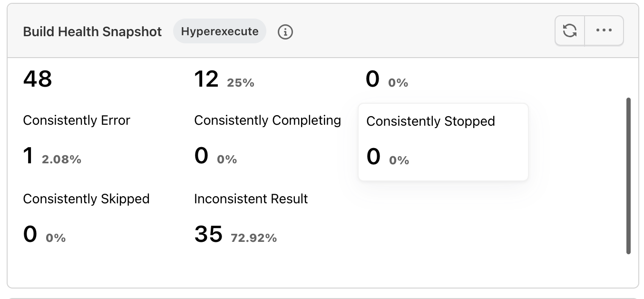
Task: Click the refresh icon in widget header
Action: point(570,31)
